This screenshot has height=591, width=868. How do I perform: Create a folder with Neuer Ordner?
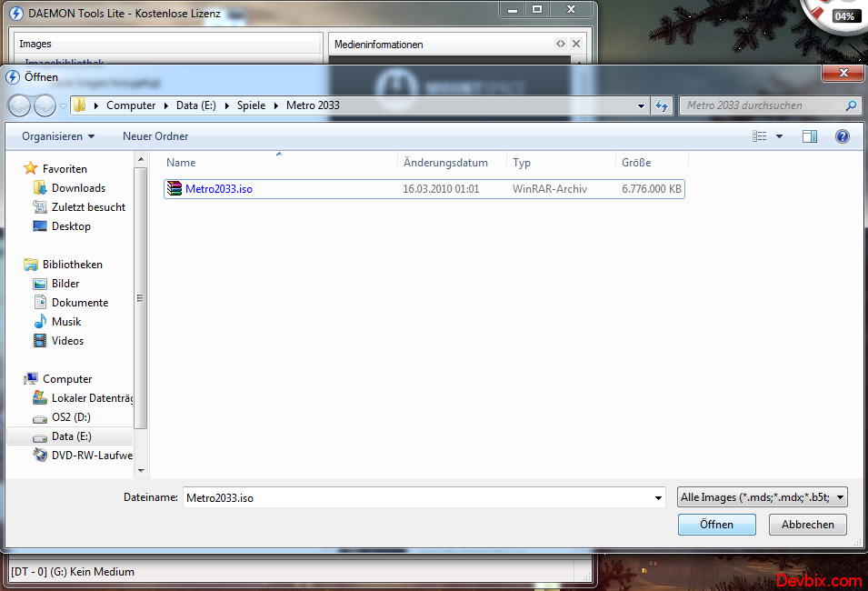click(x=155, y=136)
